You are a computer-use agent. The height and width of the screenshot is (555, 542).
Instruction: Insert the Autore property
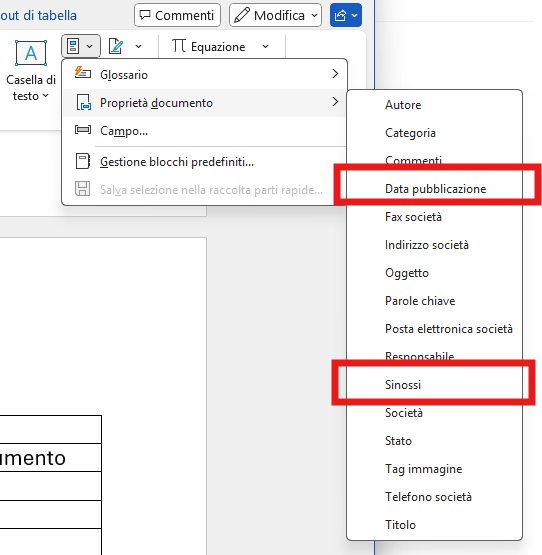click(x=434, y=105)
